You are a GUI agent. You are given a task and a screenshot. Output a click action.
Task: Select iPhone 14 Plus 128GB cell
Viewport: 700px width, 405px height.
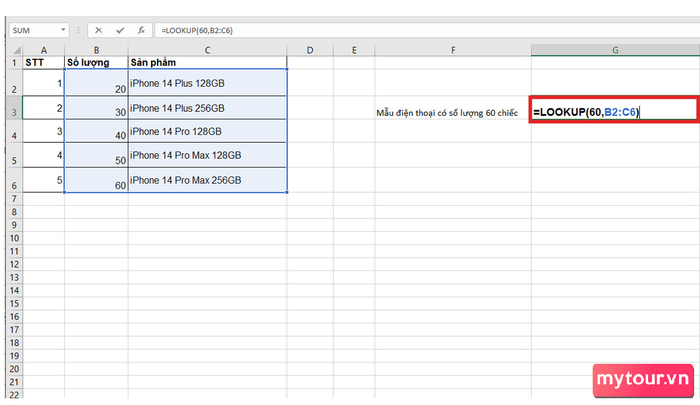[208, 83]
